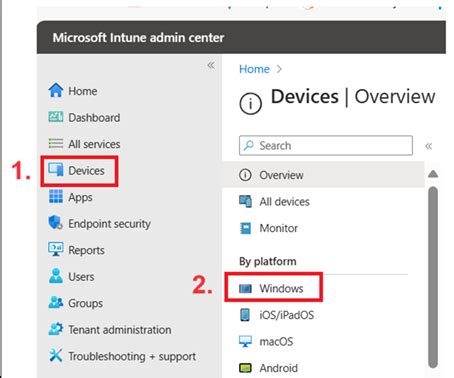Select the Windows platform
The height and width of the screenshot is (378, 454).
tap(281, 288)
